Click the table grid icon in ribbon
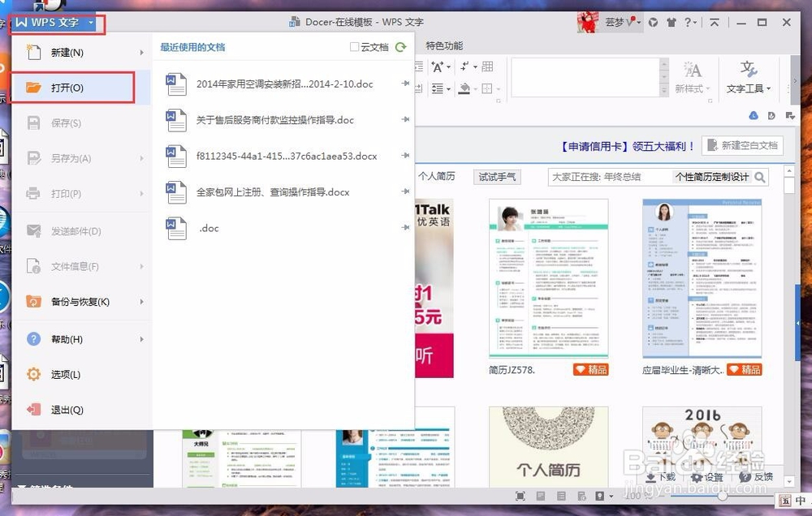The width and height of the screenshot is (812, 516). click(x=487, y=67)
